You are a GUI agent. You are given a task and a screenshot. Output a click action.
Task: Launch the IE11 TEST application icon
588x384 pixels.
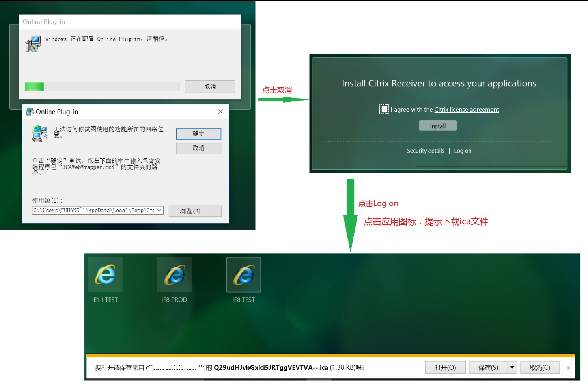pos(105,275)
